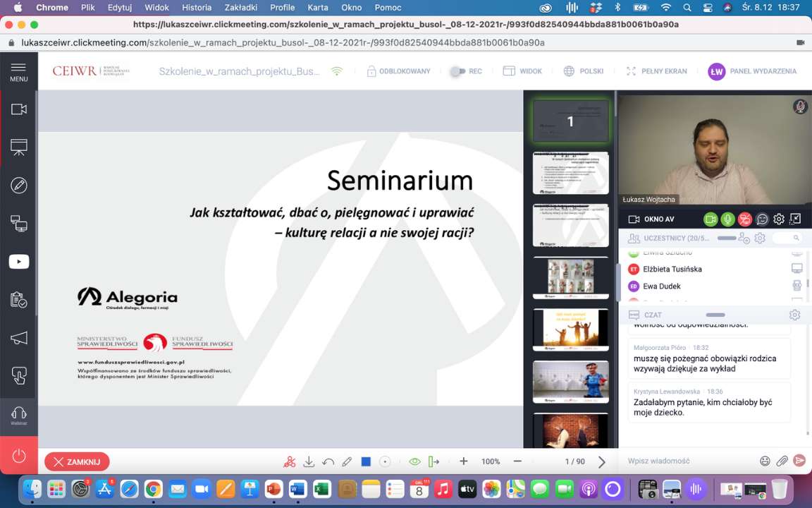Click the announcement megaphone icon in sidebar

(19, 338)
